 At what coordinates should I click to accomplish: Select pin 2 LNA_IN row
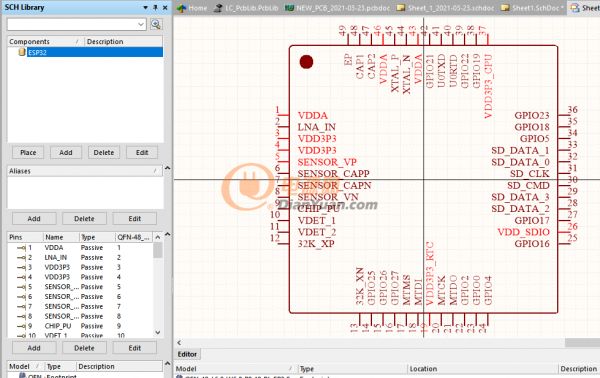pos(80,257)
